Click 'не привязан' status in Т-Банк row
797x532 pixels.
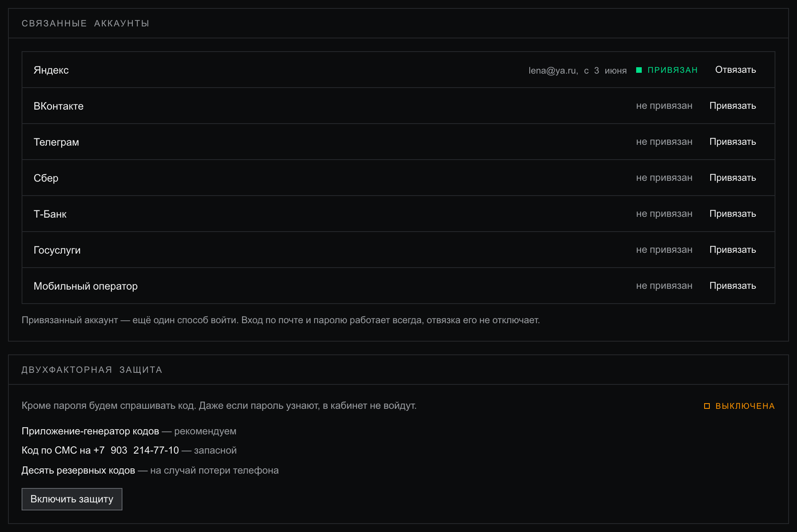(664, 214)
